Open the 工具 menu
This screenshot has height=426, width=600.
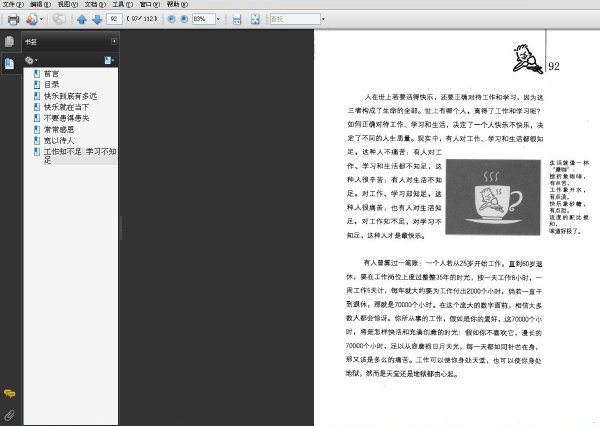point(123,4)
